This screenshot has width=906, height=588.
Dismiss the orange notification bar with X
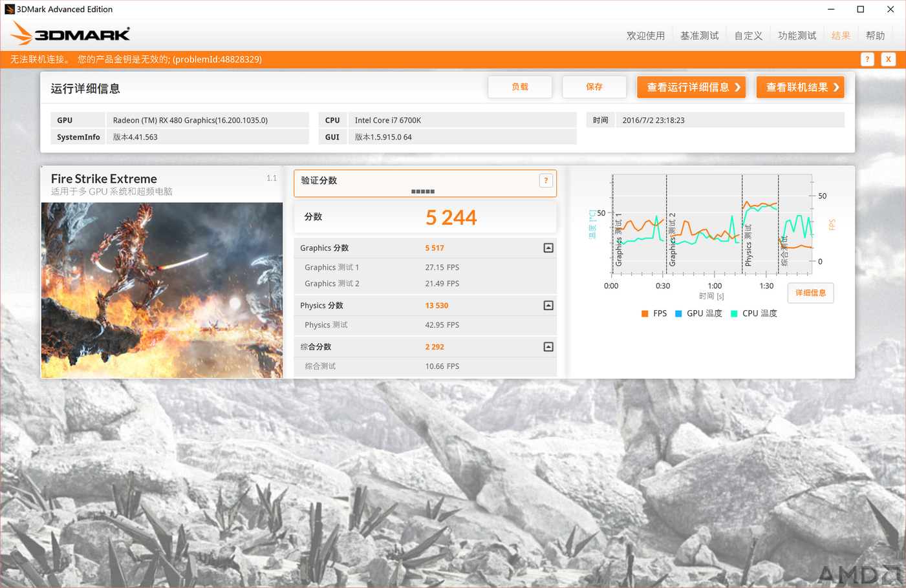(x=889, y=59)
